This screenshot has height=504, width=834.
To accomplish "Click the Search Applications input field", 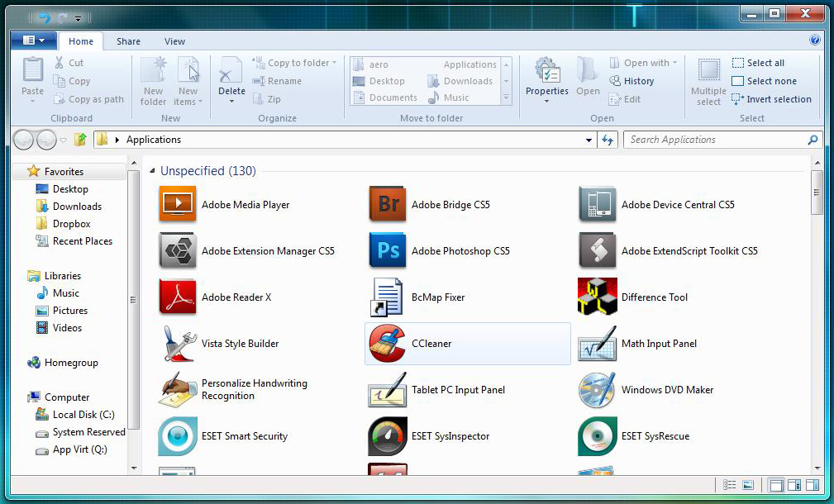I will (715, 140).
